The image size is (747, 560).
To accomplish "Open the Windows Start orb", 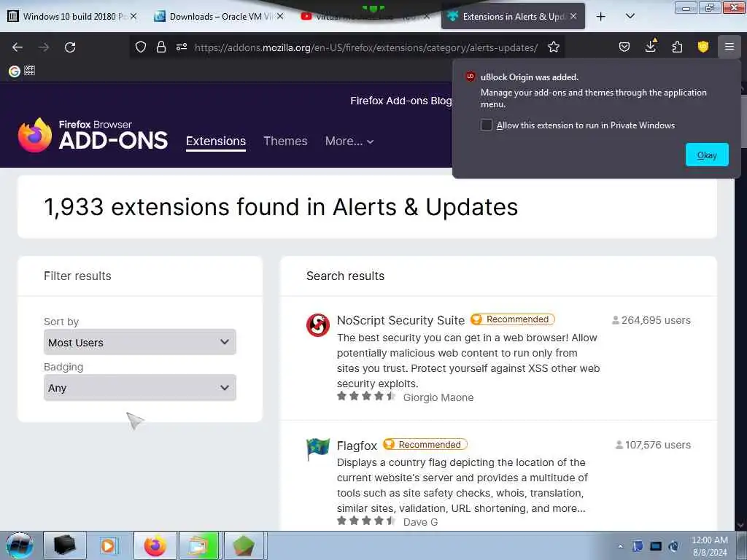I will point(19,545).
